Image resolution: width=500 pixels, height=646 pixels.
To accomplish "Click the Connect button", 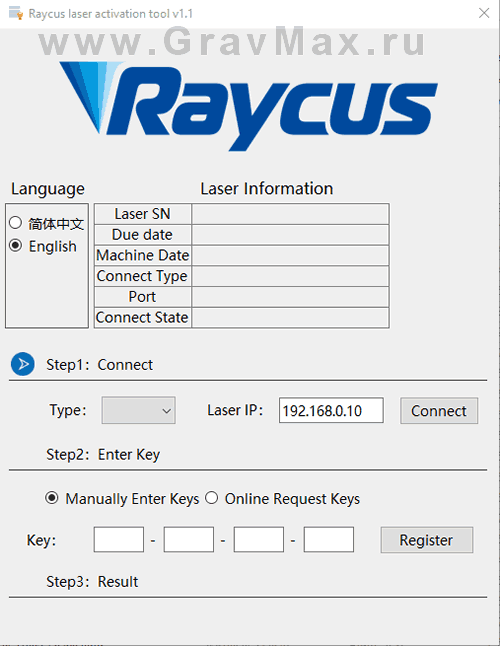I will (x=439, y=411).
